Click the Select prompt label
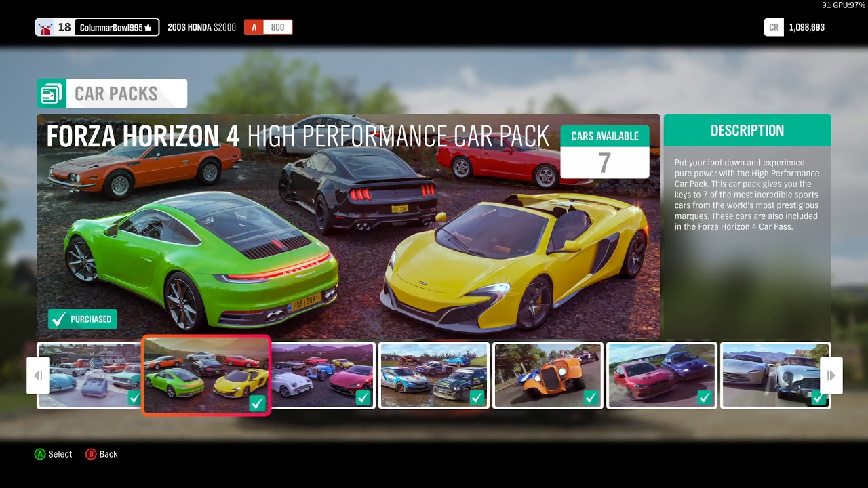Image resolution: width=868 pixels, height=488 pixels. 60,454
